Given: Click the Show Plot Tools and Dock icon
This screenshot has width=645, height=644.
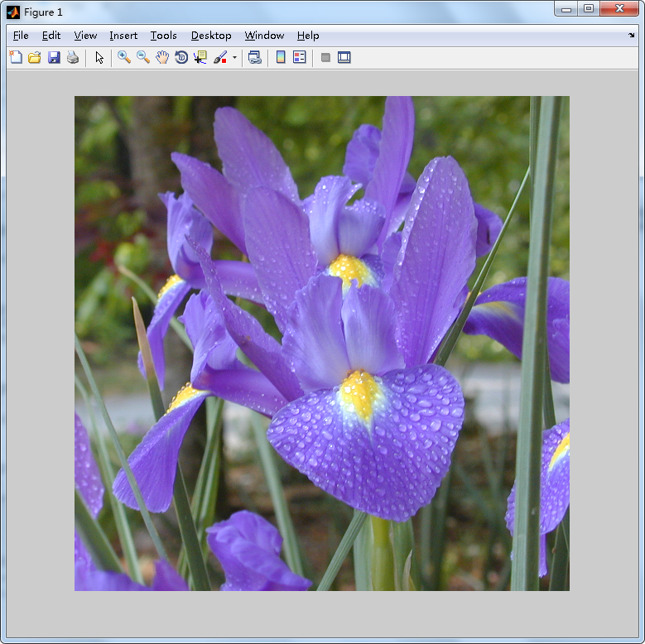Looking at the screenshot, I should [344, 57].
